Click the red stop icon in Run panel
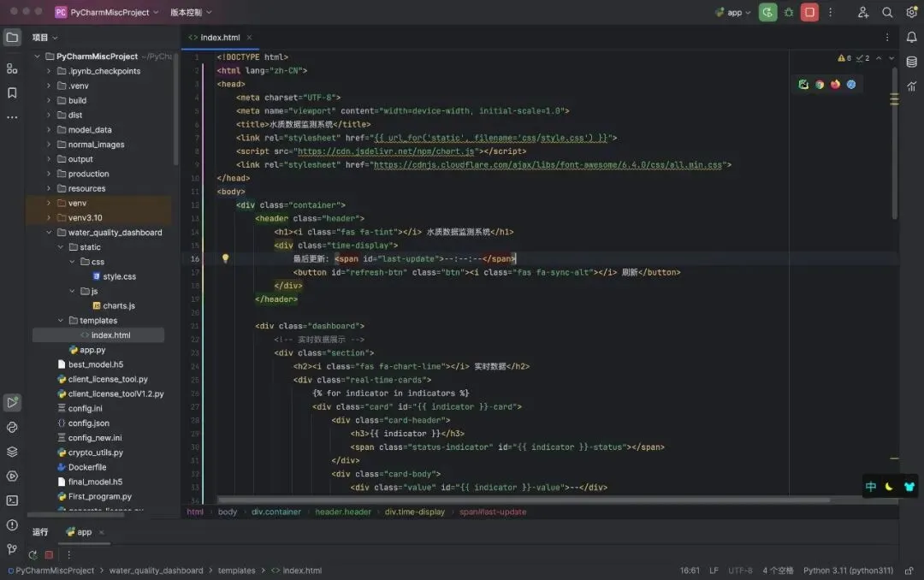 click(50, 554)
